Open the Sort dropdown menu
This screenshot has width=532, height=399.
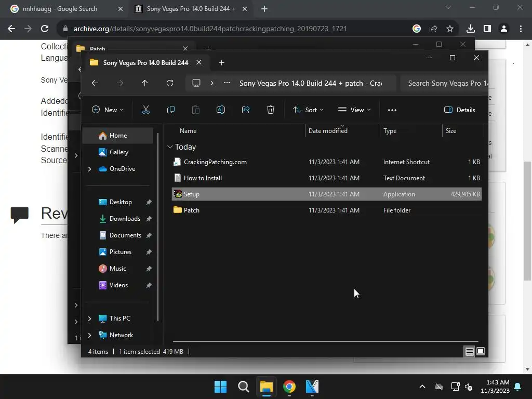pos(309,110)
